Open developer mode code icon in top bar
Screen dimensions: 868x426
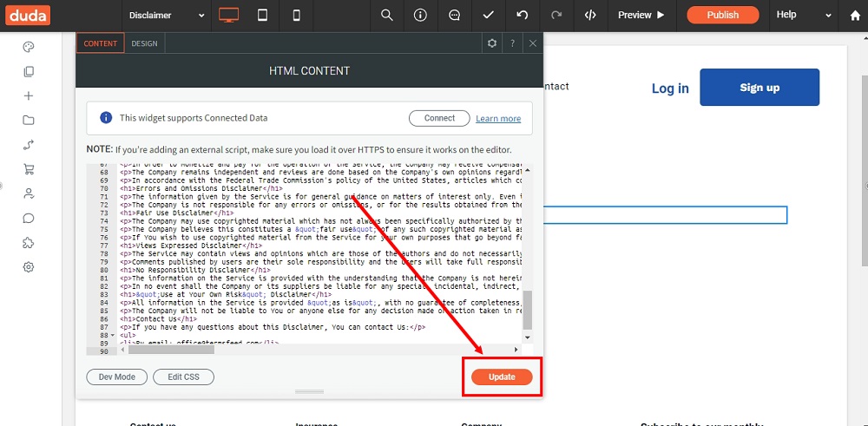(590, 16)
